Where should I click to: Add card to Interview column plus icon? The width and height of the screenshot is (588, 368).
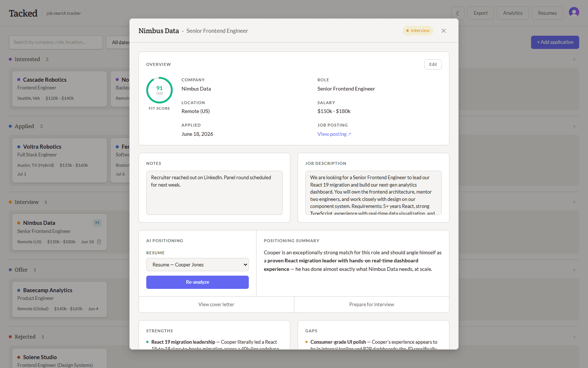pyautogui.click(x=574, y=202)
